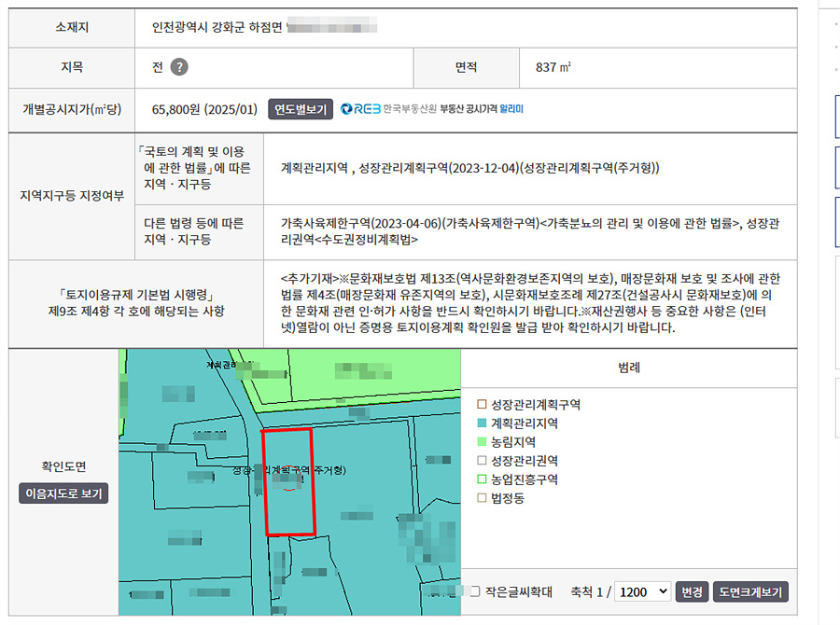This screenshot has height=625, width=840.
Task: Click the help icon next to 지목 전
Action: click(179, 67)
